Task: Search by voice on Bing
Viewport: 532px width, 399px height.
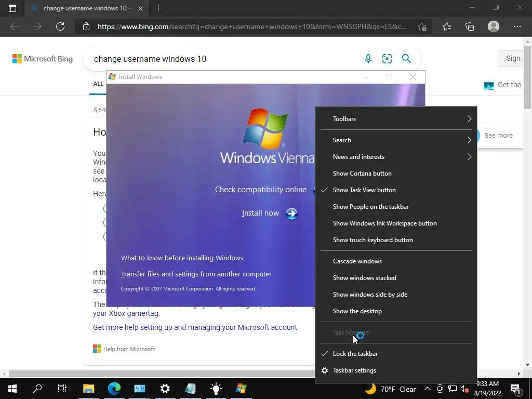Action: pyautogui.click(x=368, y=59)
